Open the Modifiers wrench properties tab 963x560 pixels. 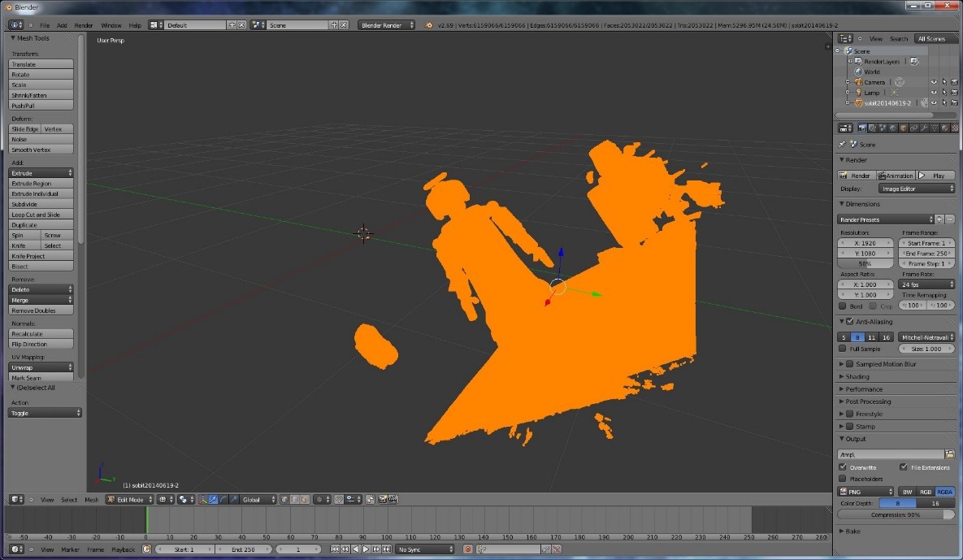tap(924, 128)
